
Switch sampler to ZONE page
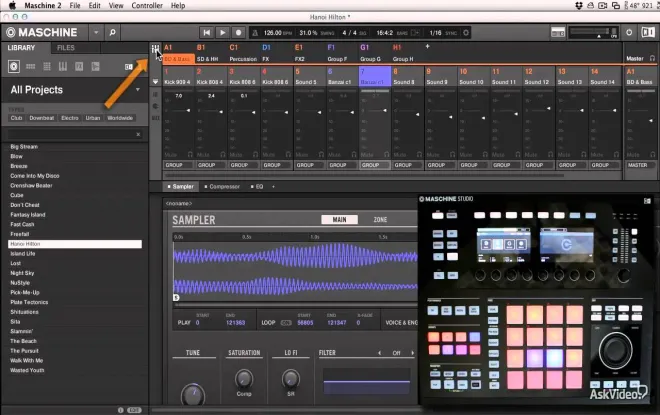[x=380, y=219]
